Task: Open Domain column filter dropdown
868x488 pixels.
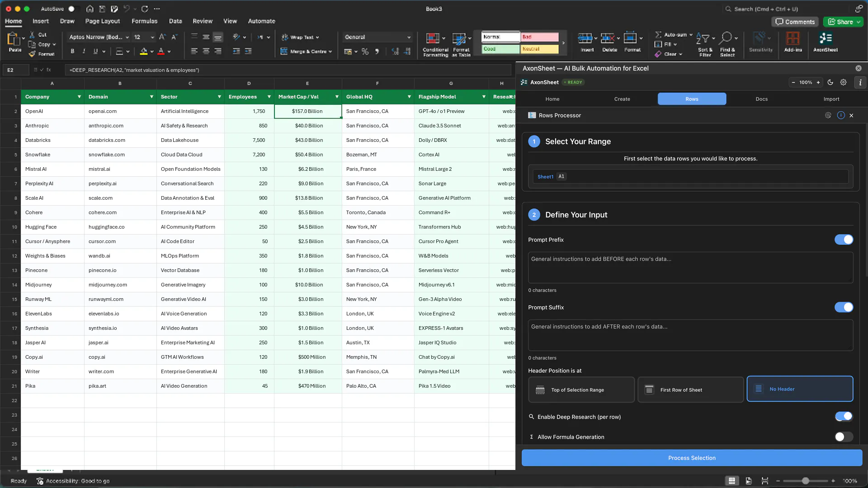Action: (x=151, y=97)
